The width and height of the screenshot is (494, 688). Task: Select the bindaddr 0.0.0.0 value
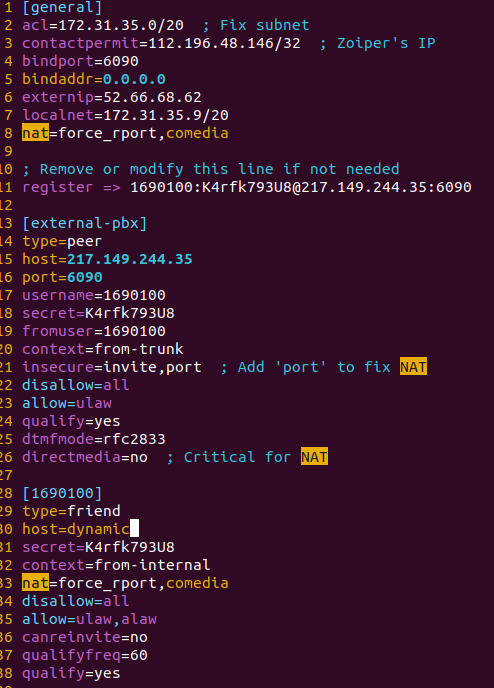coord(134,79)
